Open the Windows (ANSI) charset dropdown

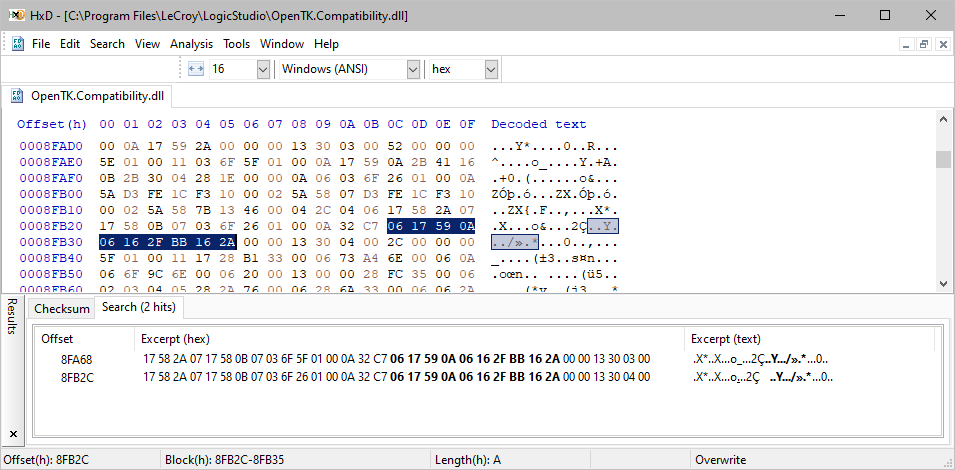(413, 69)
